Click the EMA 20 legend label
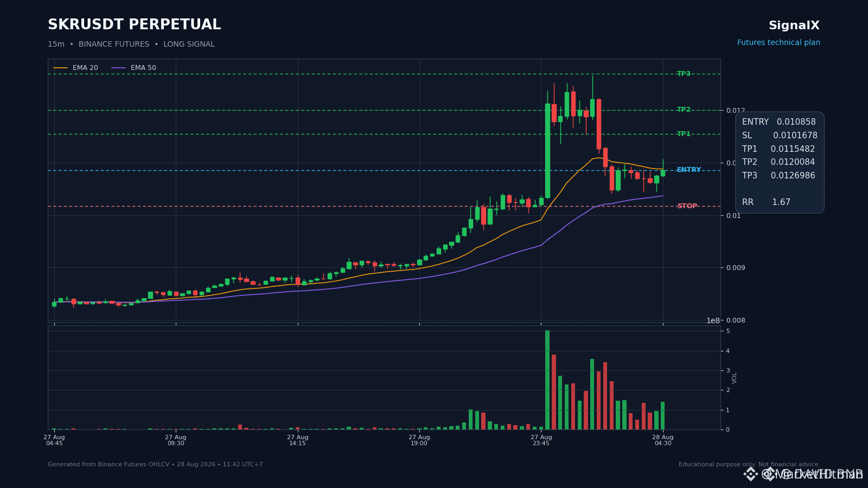Screen dimensions: 868x488 click(x=85, y=68)
